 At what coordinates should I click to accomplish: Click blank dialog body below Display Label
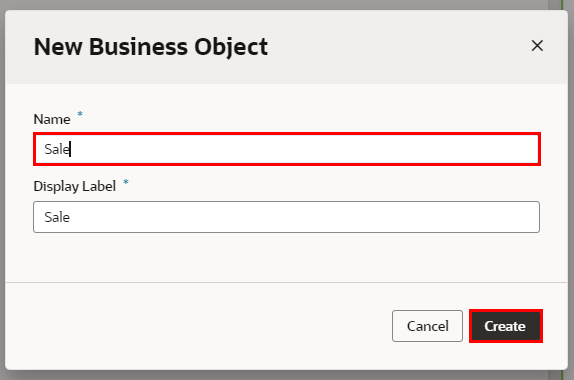coord(287,257)
